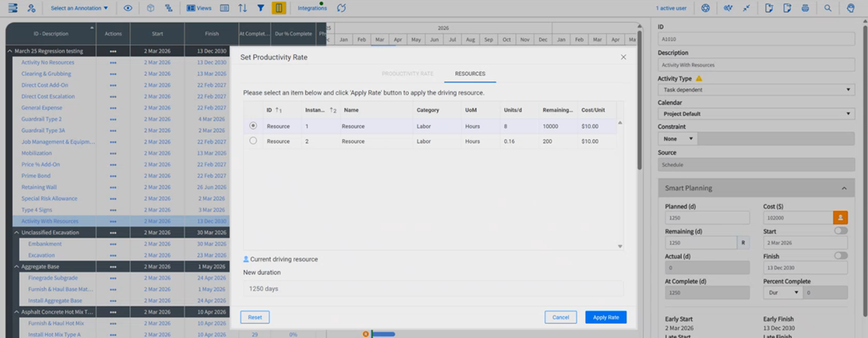
Task: Click the Reset button
Action: [x=255, y=317]
